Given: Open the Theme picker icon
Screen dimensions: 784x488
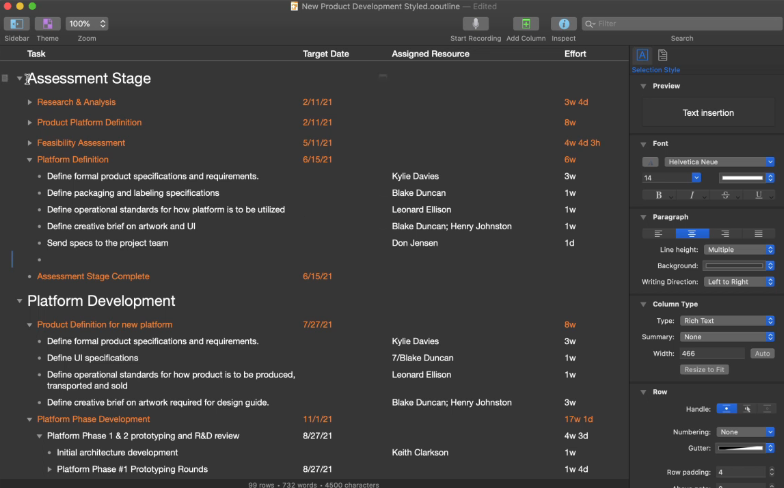Looking at the screenshot, I should point(48,24).
